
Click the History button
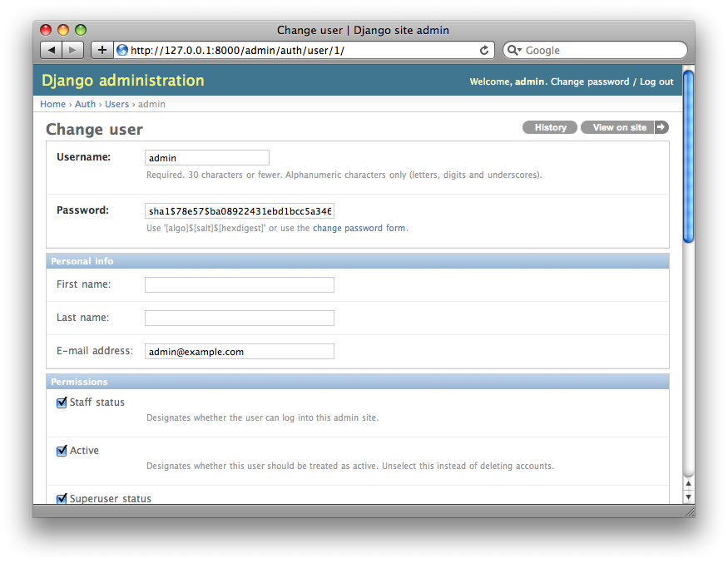click(550, 127)
